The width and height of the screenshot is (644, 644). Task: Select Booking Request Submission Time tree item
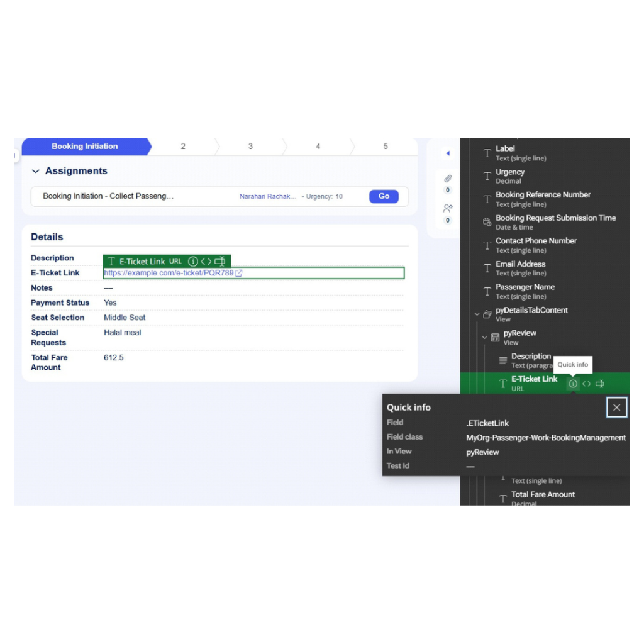(555, 218)
